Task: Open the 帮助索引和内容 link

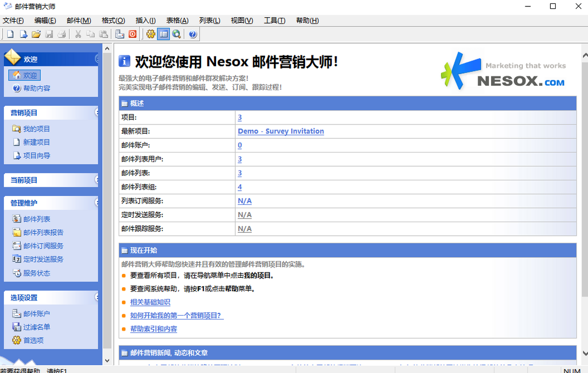Action: pos(154,329)
